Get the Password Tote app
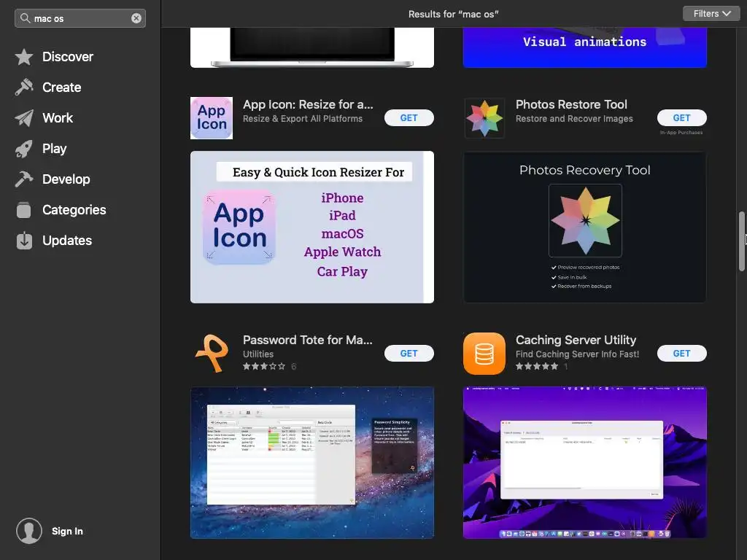The height and width of the screenshot is (560, 747). [409, 354]
